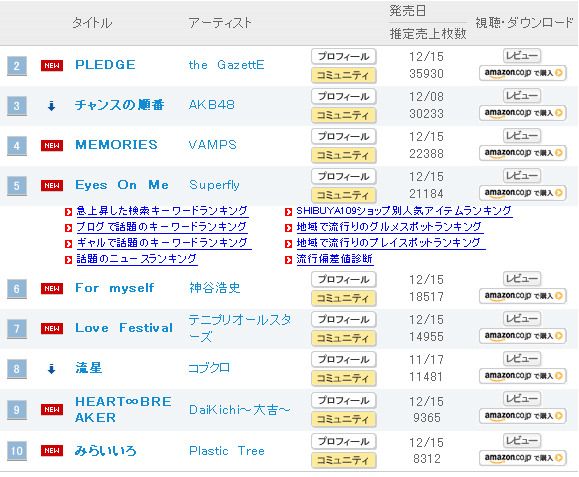Click rank 6 number icon
579x477 pixels.
[17, 289]
